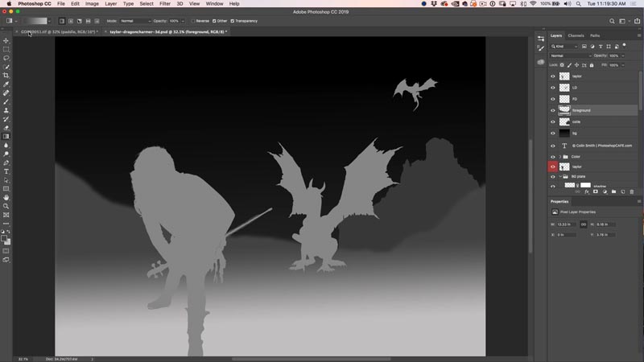Select the Rectangle shape tool

(x=6, y=189)
